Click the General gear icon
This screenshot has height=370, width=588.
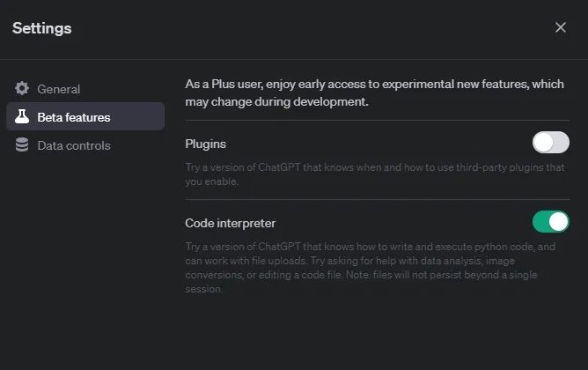pyautogui.click(x=22, y=88)
